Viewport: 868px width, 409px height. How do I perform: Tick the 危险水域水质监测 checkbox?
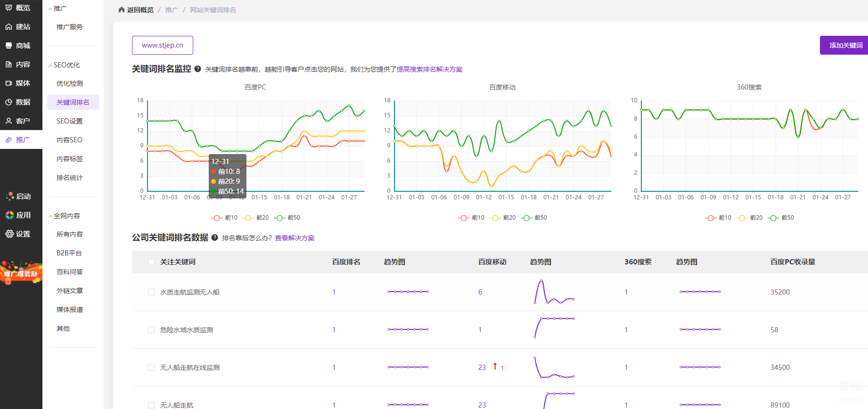(151, 330)
